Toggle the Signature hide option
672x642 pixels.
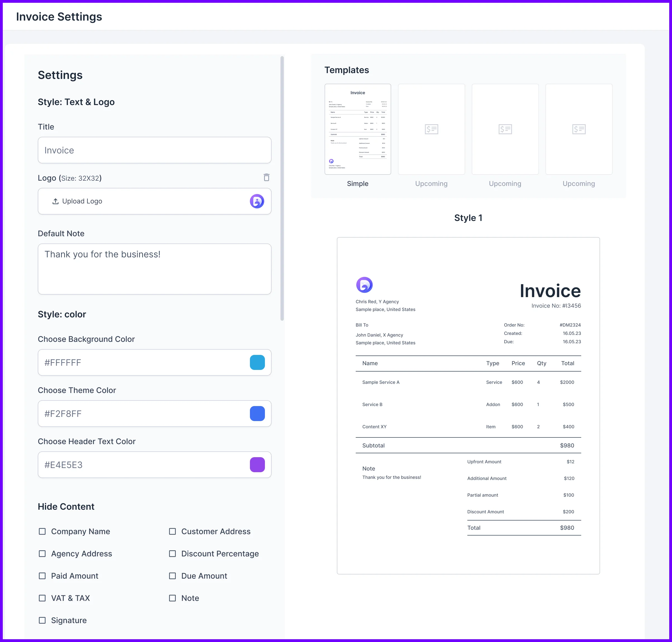coord(42,620)
